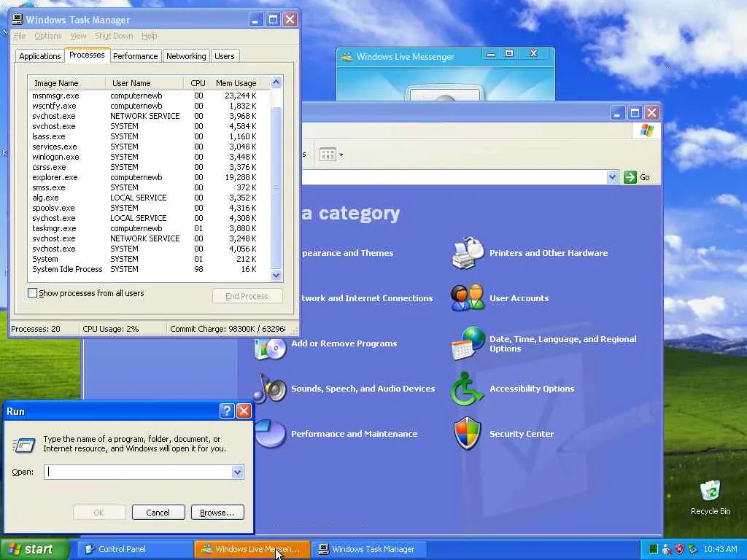Click the Views icon in Control Panel toolbar
Screen dimensions: 747x560
click(328, 155)
